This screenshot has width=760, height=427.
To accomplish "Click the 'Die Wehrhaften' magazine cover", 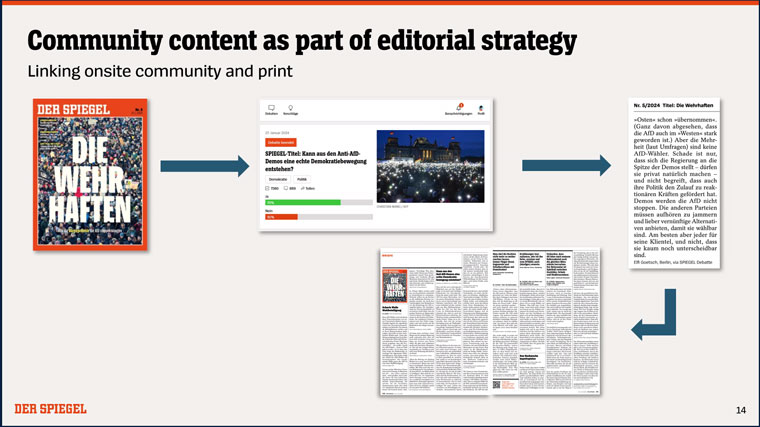I will tap(90, 174).
